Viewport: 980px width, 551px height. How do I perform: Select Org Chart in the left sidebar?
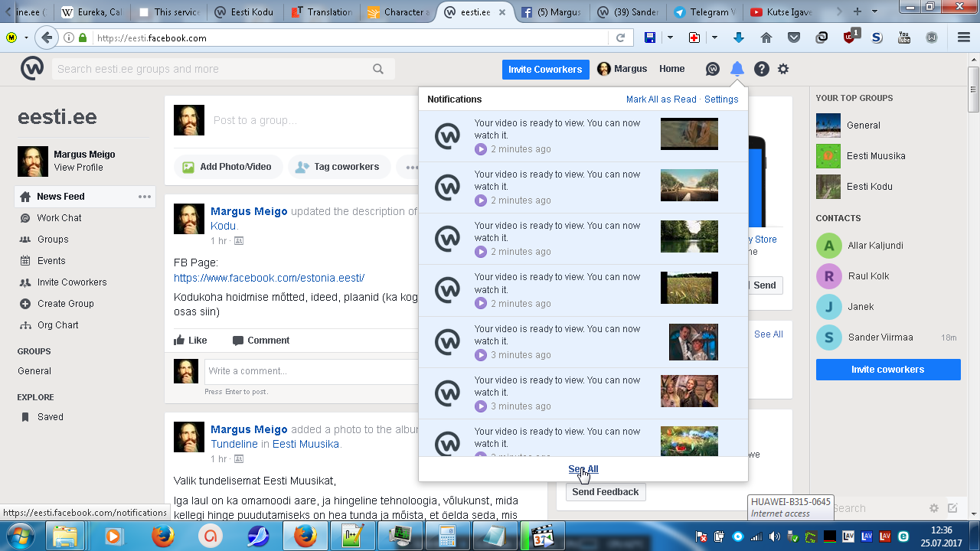pos(58,325)
